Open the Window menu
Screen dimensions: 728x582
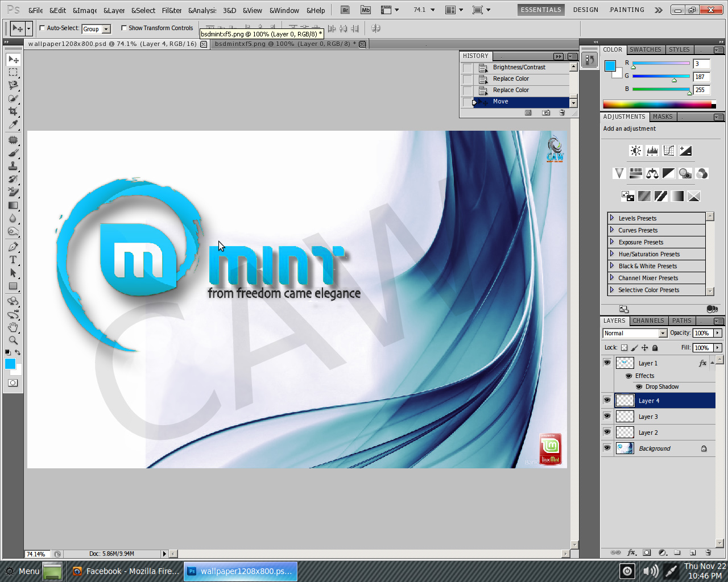pyautogui.click(x=284, y=10)
